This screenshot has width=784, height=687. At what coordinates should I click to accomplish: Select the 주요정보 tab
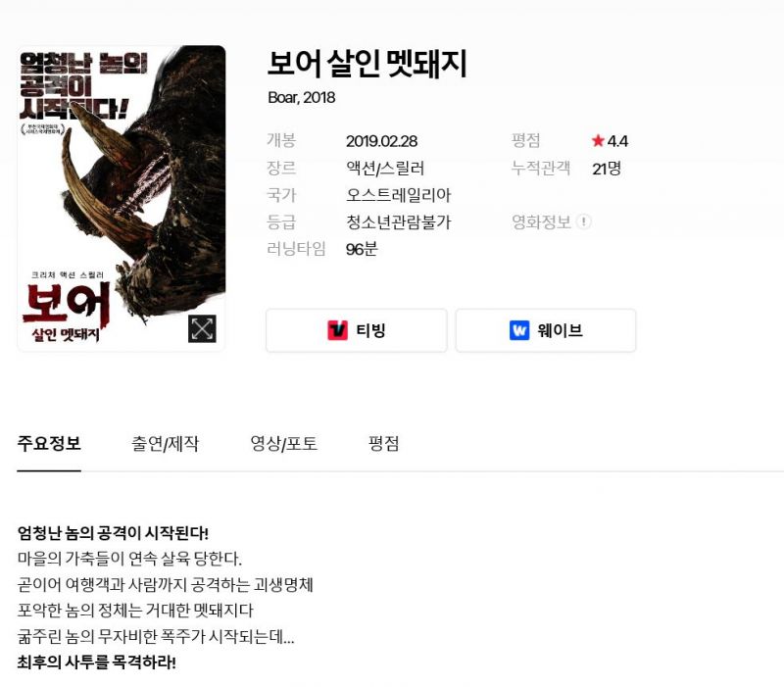(49, 444)
